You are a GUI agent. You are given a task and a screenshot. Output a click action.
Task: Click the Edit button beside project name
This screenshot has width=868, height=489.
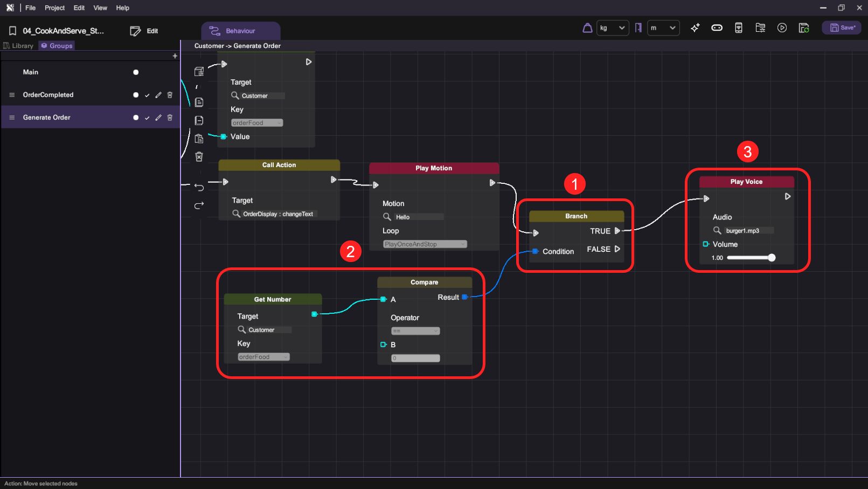point(144,31)
